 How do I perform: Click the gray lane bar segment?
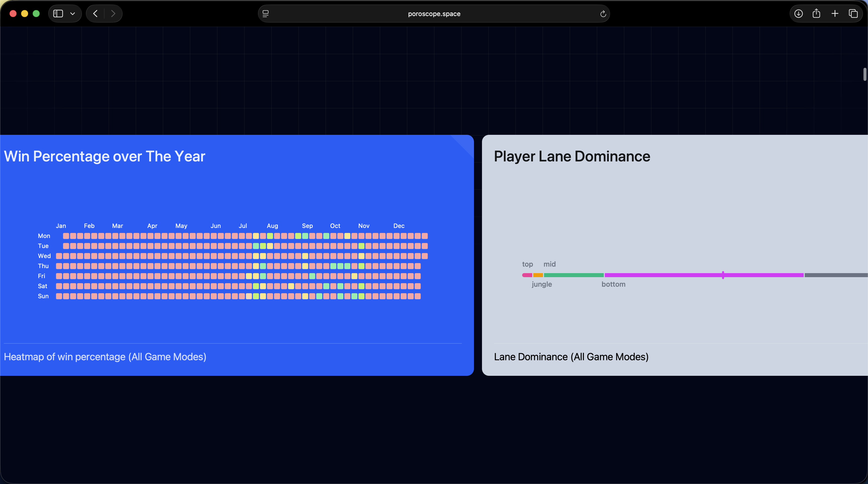point(836,275)
